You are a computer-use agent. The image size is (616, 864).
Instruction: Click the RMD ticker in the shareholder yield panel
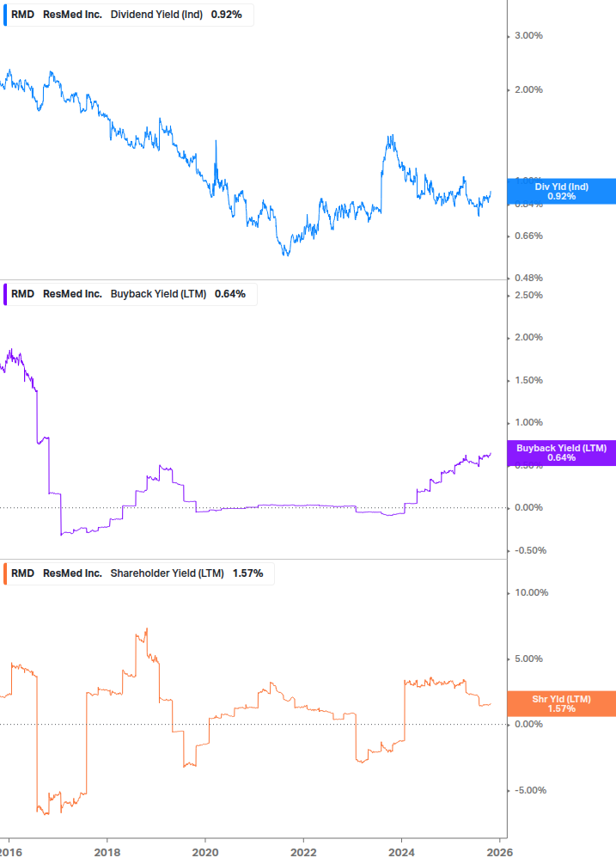22,573
